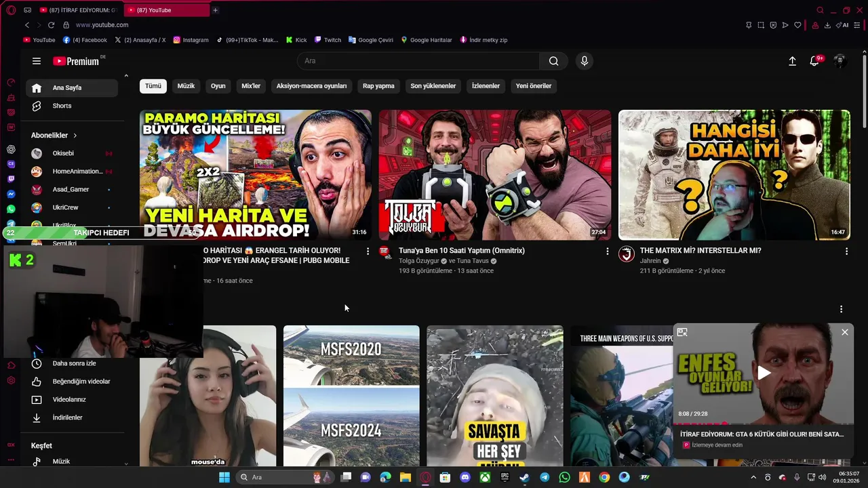This screenshot has width=868, height=488.
Task: Select the Müzik filter chip
Action: (x=186, y=86)
